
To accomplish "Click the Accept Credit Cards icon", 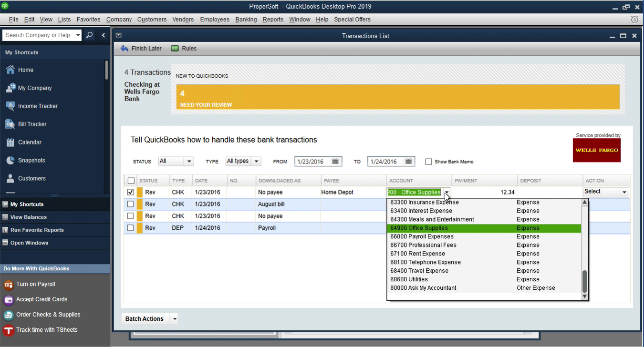I will coord(8,300).
